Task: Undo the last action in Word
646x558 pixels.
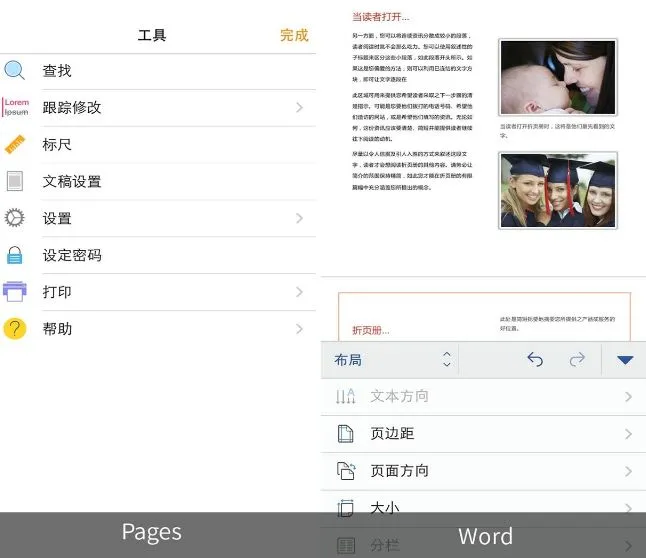Action: pyautogui.click(x=535, y=359)
